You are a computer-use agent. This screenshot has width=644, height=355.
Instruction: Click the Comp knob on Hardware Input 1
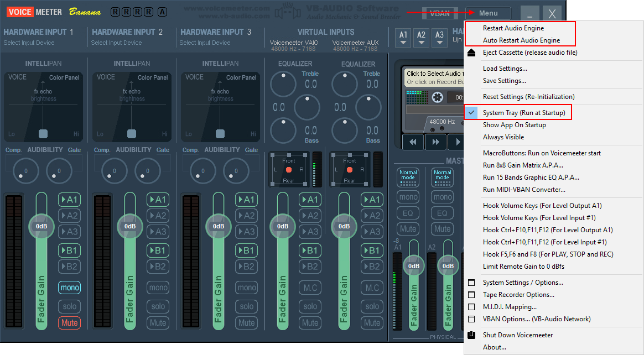pyautogui.click(x=26, y=171)
